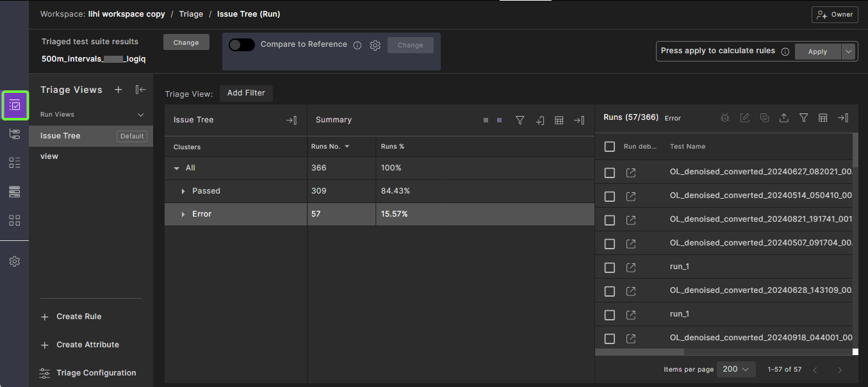This screenshot has width=868, height=387.
Task: Expand the Error cluster row
Action: tap(183, 214)
